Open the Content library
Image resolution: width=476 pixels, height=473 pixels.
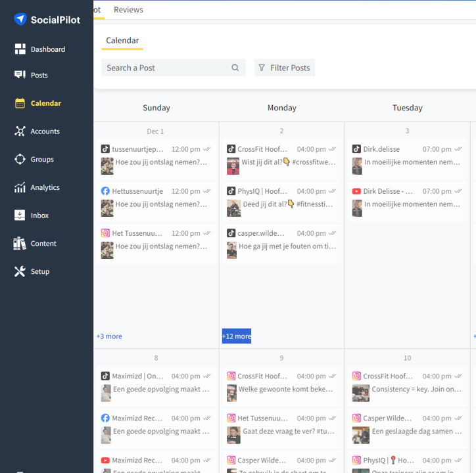click(x=43, y=244)
